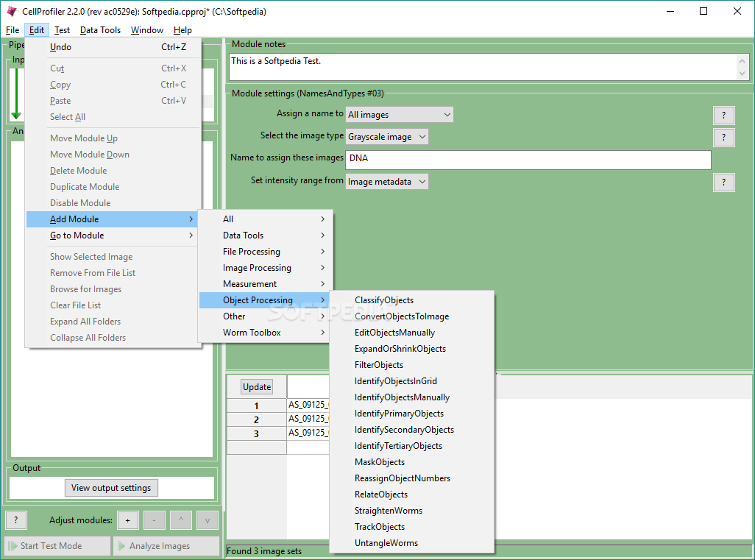The width and height of the screenshot is (755, 560).
Task: Click the 'v' move module down button
Action: pyautogui.click(x=207, y=520)
